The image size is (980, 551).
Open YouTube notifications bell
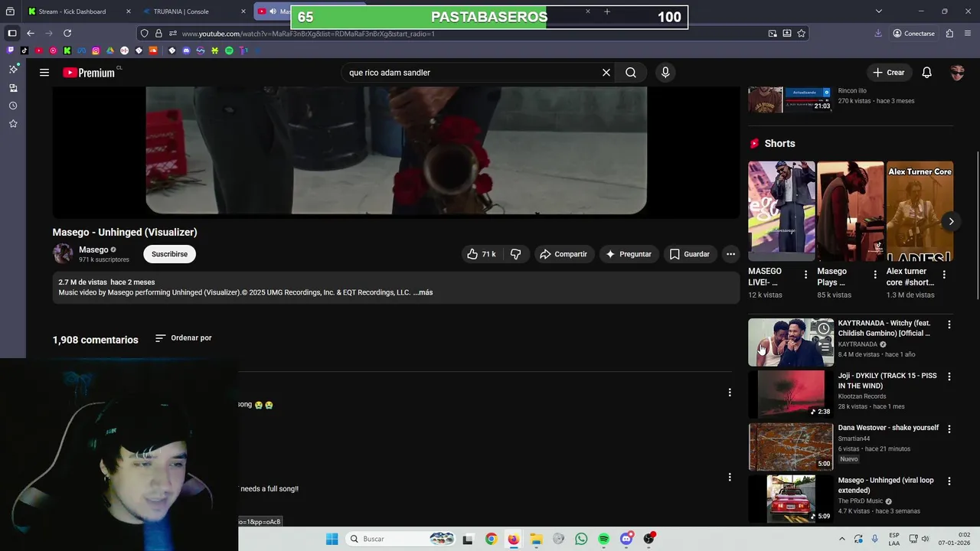(x=926, y=73)
